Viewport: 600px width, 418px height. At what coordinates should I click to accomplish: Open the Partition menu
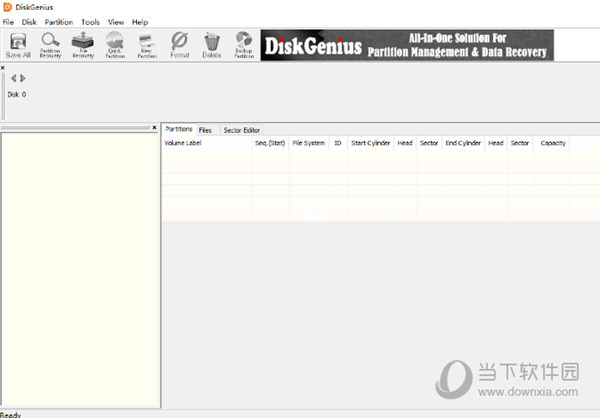tap(59, 21)
